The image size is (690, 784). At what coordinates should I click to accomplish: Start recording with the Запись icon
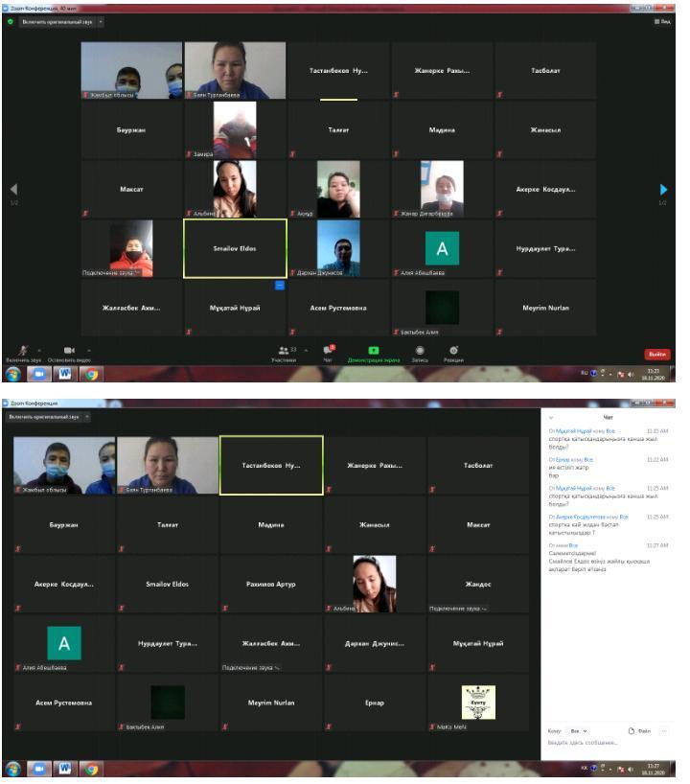(x=420, y=353)
